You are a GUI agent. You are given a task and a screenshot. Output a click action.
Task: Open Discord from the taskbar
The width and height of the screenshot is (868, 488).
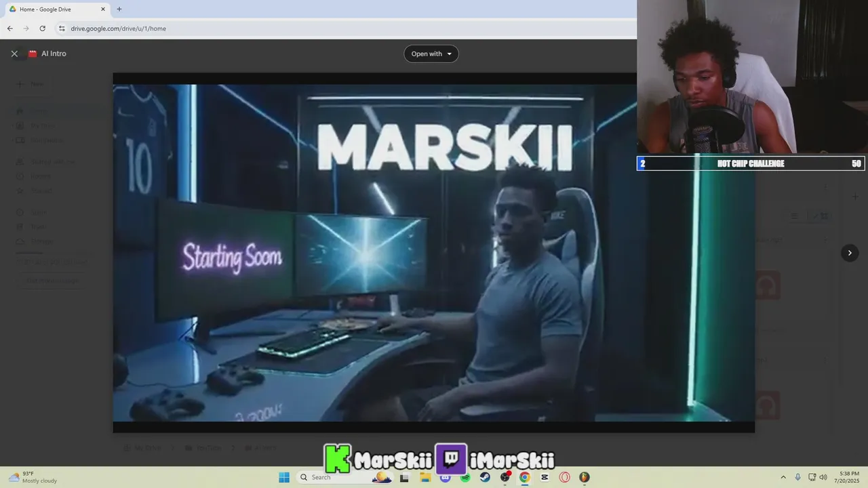click(445, 477)
